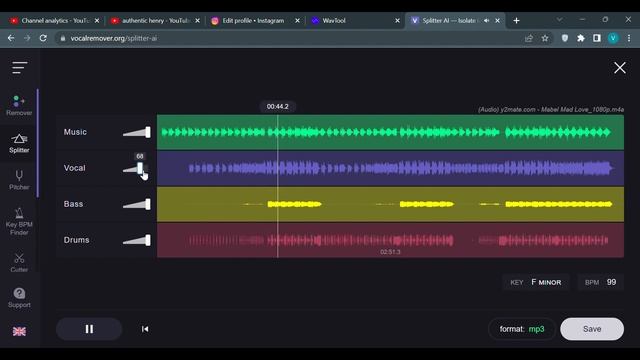Open the shield extension icon
Viewport: 640px width, 360px height.
point(565,38)
